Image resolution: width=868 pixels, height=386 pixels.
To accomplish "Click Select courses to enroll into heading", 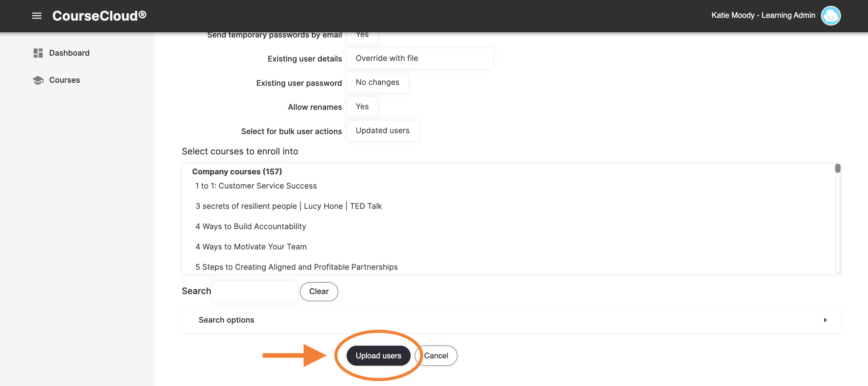I will point(240,152).
